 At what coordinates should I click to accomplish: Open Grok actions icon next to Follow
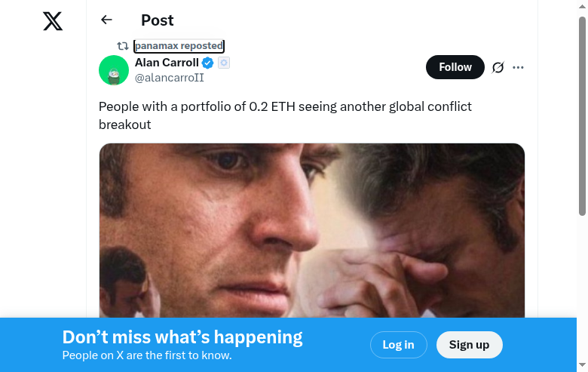click(x=498, y=67)
